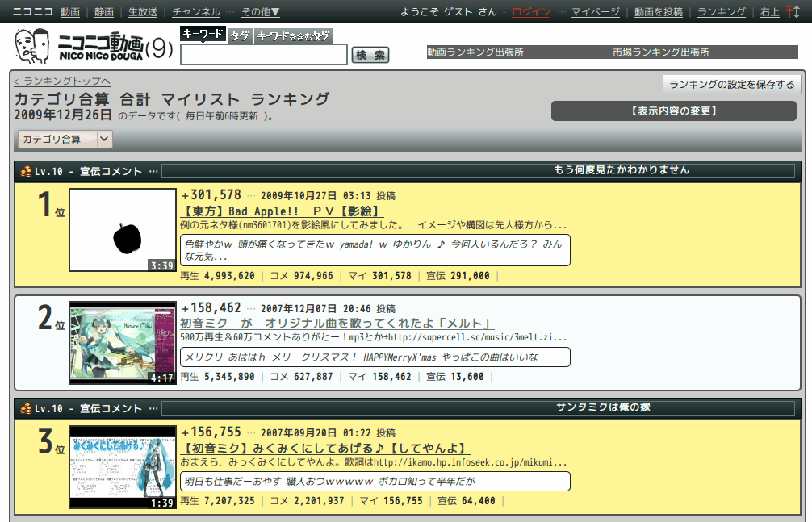Select the キーワードを含むタグ search tab

(293, 35)
